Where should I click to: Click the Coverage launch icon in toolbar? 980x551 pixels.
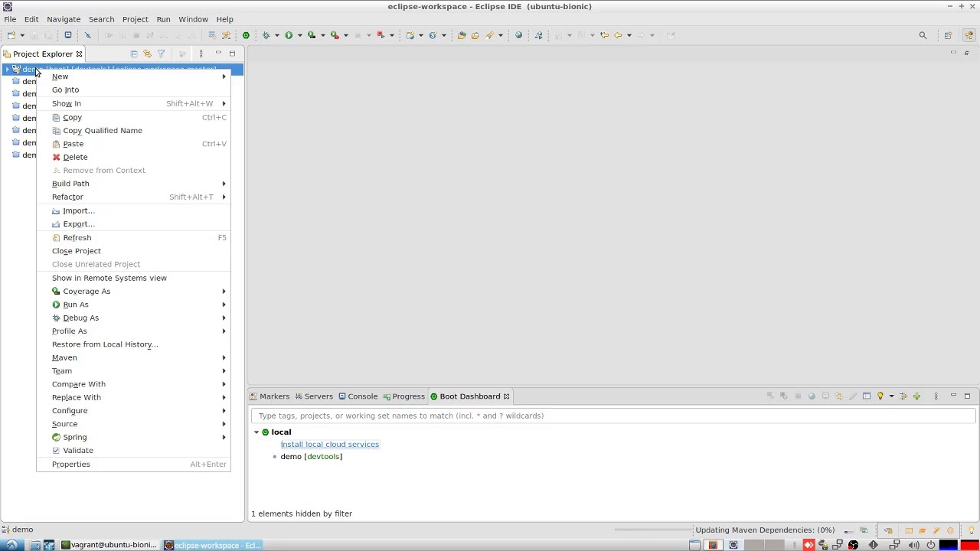coord(312,35)
